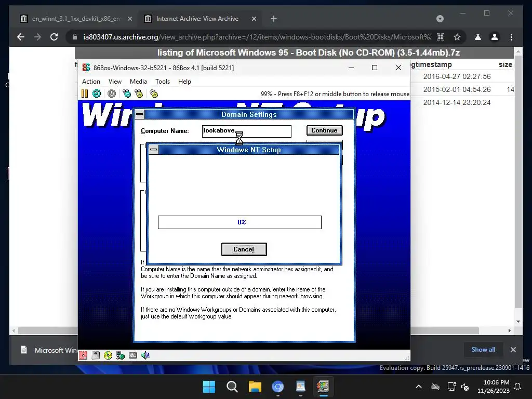Click the CD-ROM disc status icon

click(x=108, y=355)
